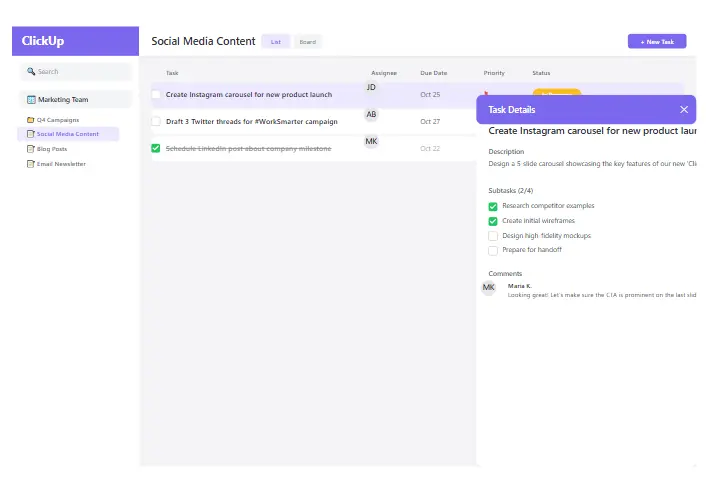The image size is (706, 481).
Task: Click the Task column header
Action: tap(172, 73)
